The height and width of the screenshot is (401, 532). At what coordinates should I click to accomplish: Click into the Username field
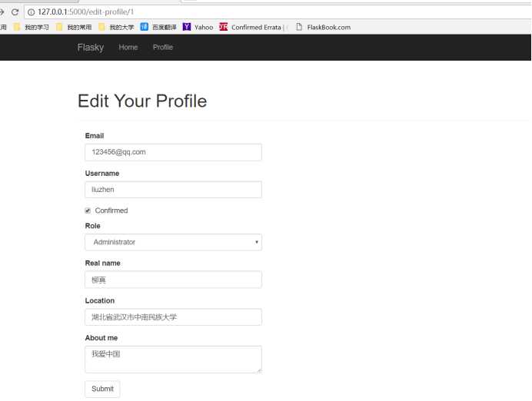tap(174, 190)
